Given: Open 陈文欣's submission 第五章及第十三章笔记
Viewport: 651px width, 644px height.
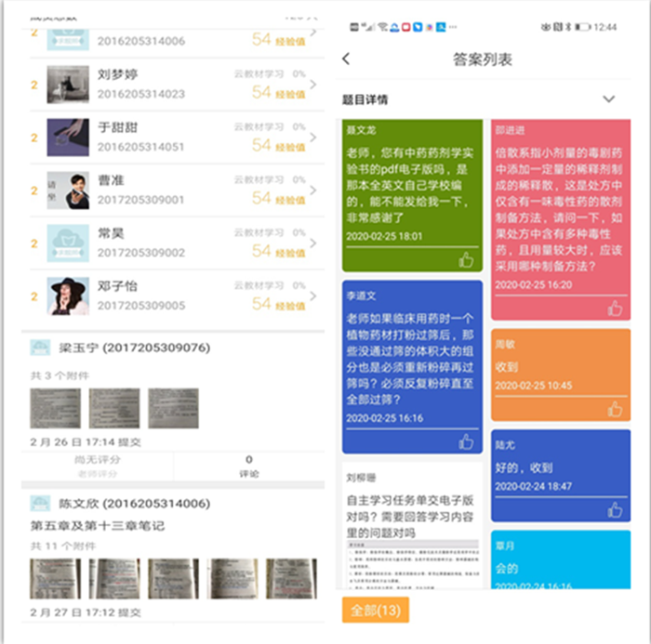Looking at the screenshot, I should point(98,525).
